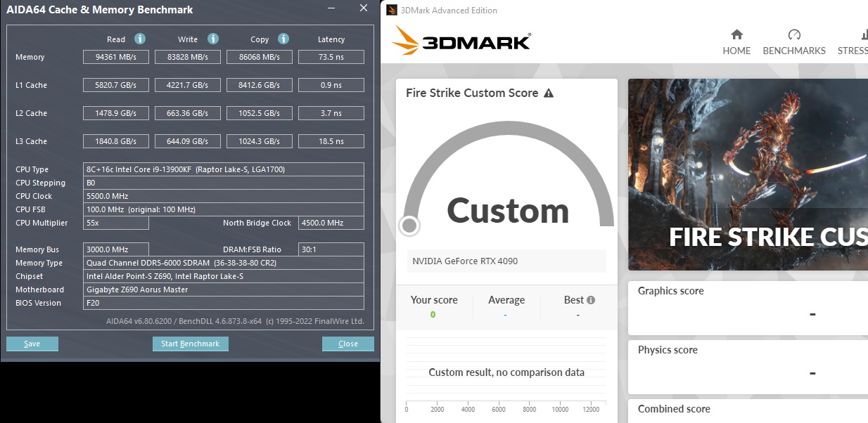Image resolution: width=868 pixels, height=423 pixels.
Task: Click the gauge knob on the score dial
Action: coord(409,226)
